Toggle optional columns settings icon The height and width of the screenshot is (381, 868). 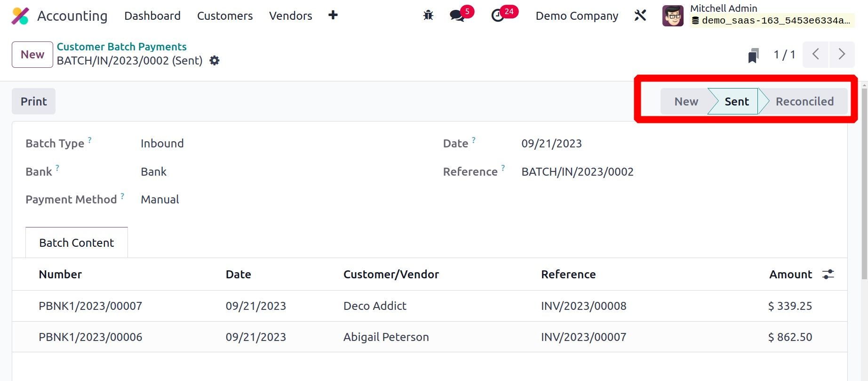(828, 275)
